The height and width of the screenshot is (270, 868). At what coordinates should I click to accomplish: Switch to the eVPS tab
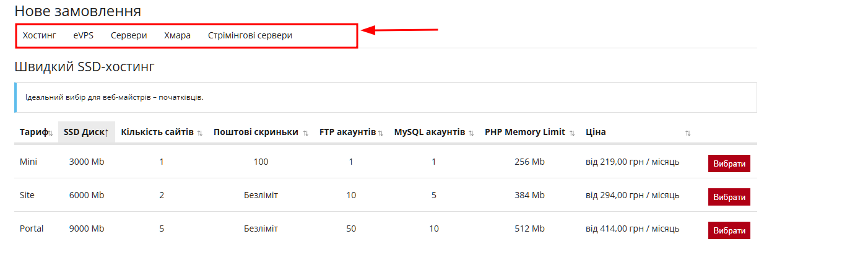[x=83, y=36]
